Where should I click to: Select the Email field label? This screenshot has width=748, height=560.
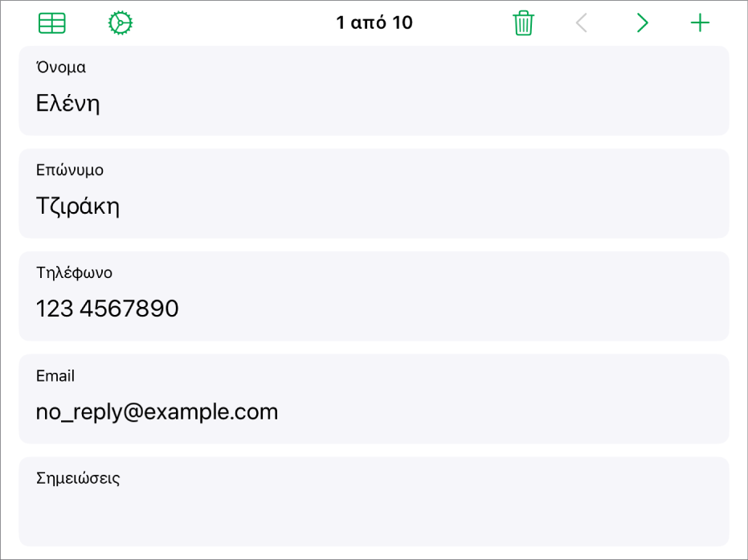[x=55, y=376]
